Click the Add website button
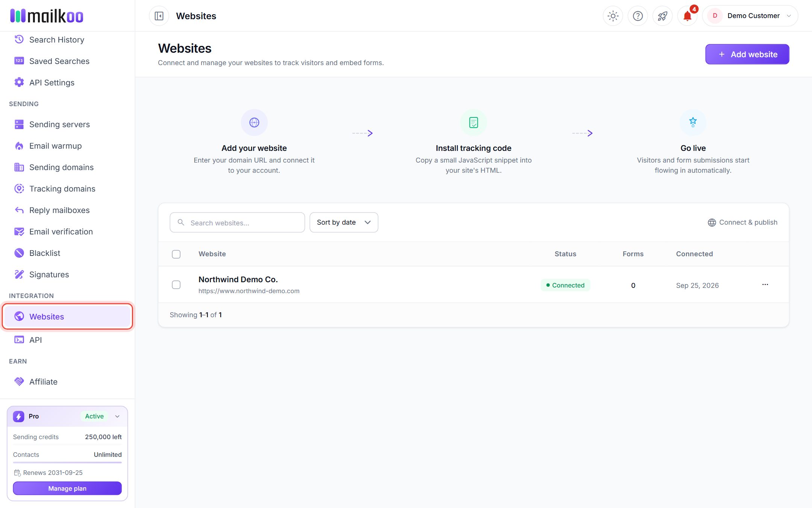This screenshot has width=812, height=508. pyautogui.click(x=747, y=54)
